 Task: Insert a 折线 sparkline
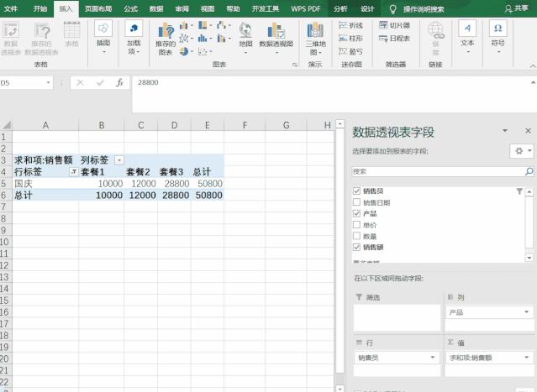click(x=350, y=25)
